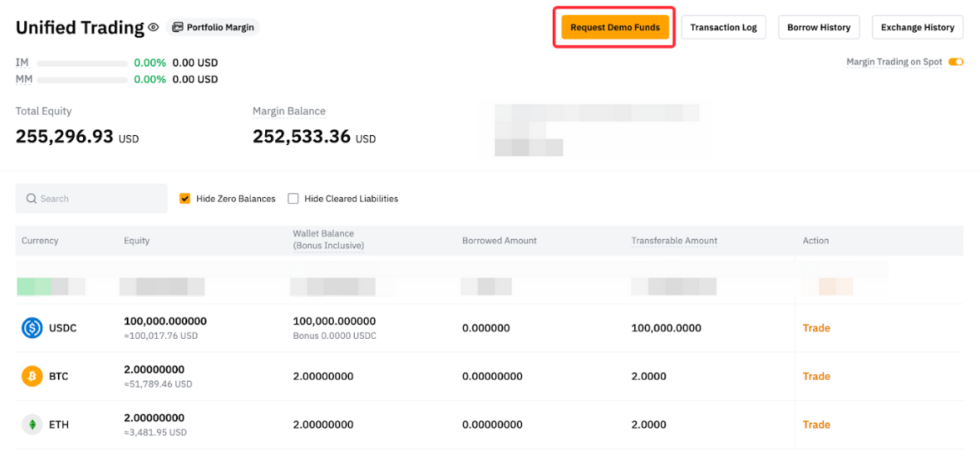Click Trade link for USDC

point(816,328)
